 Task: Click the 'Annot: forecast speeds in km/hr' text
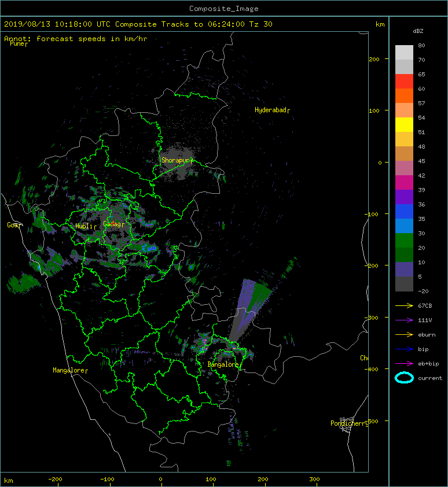point(76,39)
